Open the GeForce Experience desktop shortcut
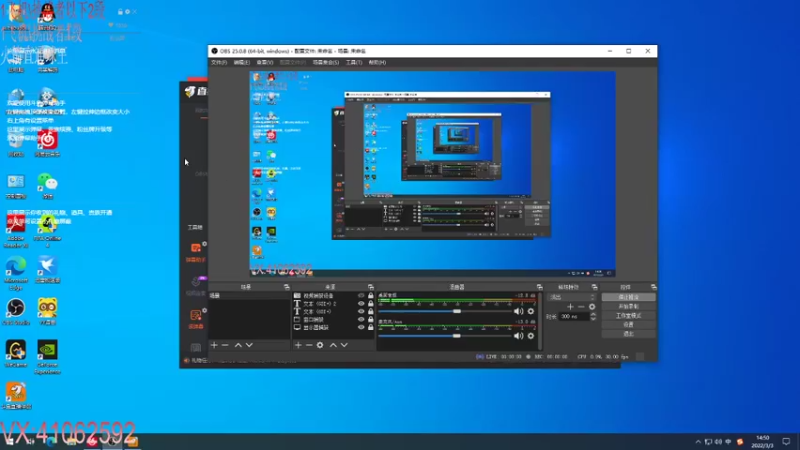The image size is (800, 450). tap(47, 357)
